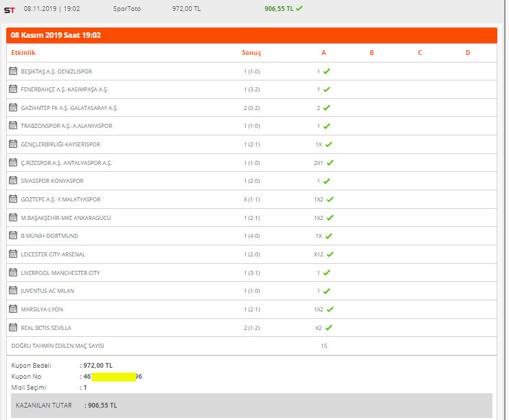Open calendar icon for M.Başakşehir-Ankaragücü match

pos(13,217)
